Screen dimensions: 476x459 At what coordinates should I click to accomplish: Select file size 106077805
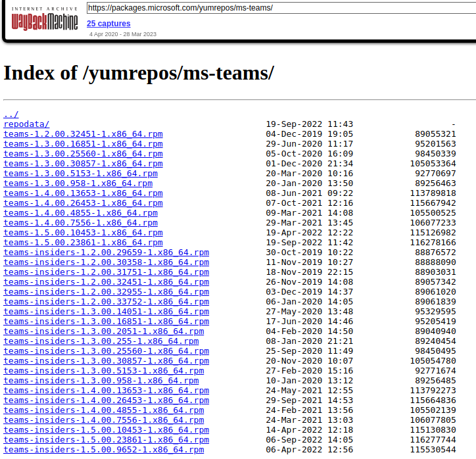pyautogui.click(x=433, y=420)
